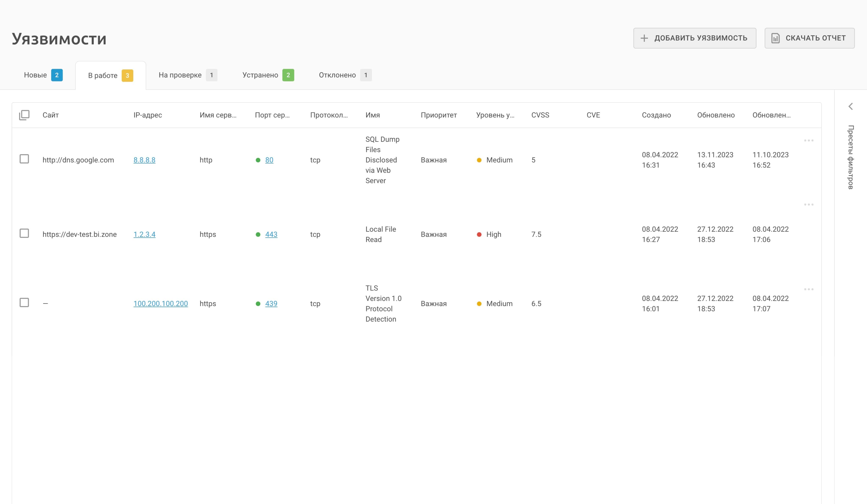Screen dimensions: 867x504
Task: Open three-dots menu for Local File Read row
Action: tap(809, 205)
